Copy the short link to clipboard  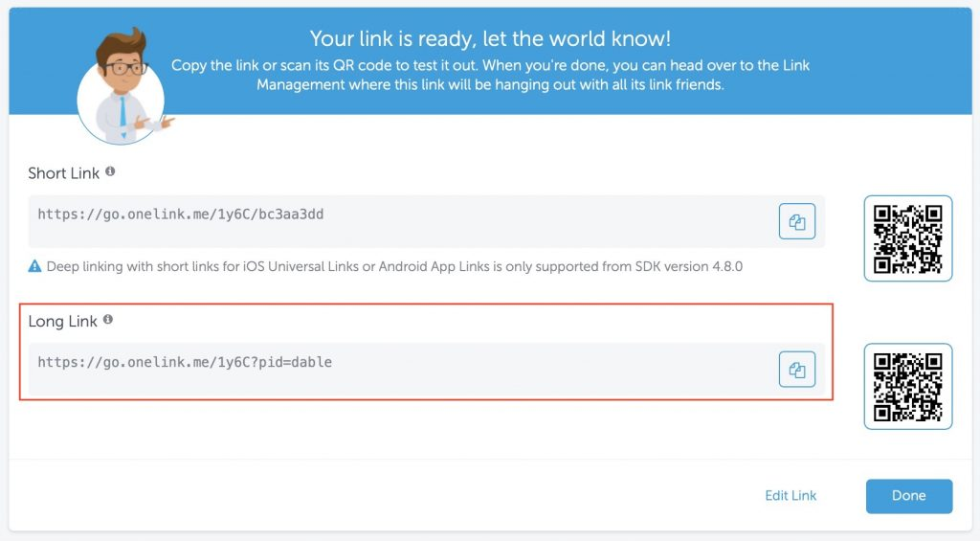coord(797,221)
